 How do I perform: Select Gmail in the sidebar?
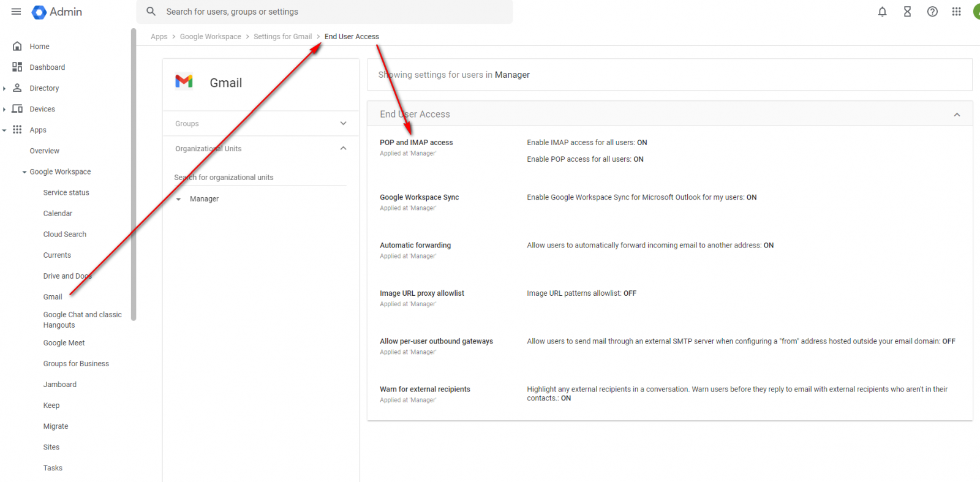point(53,297)
